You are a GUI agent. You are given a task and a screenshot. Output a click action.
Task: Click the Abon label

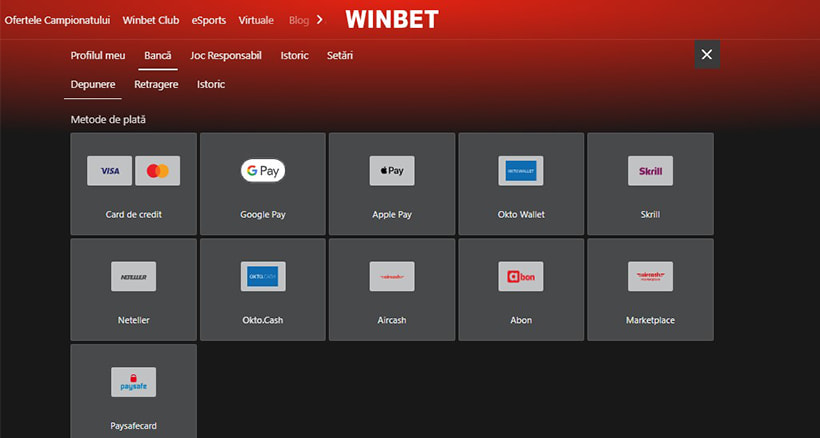pos(521,320)
